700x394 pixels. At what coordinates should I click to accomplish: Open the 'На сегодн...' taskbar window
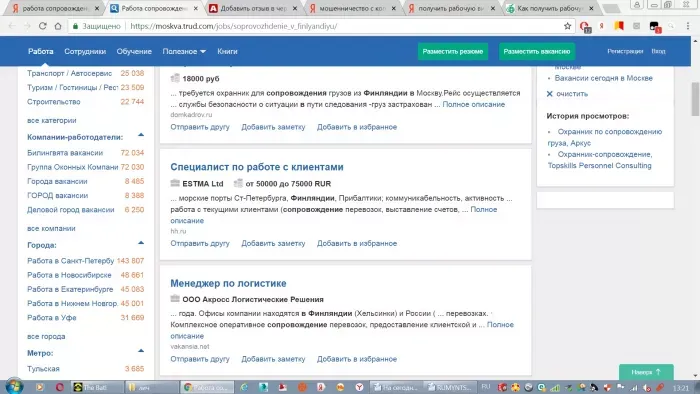(x=395, y=387)
